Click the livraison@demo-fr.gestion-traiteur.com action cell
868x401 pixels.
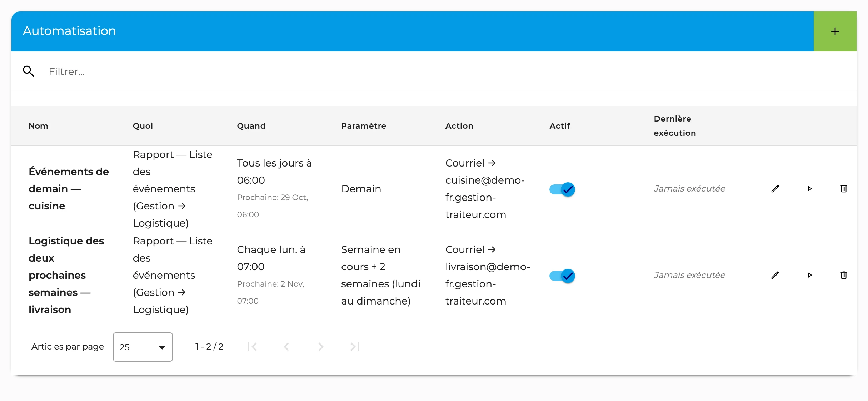(x=488, y=275)
